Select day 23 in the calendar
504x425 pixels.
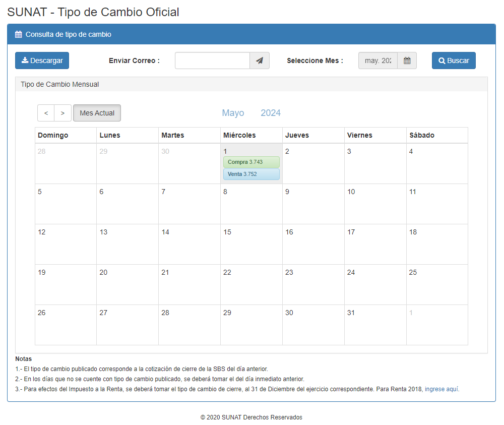pos(313,284)
